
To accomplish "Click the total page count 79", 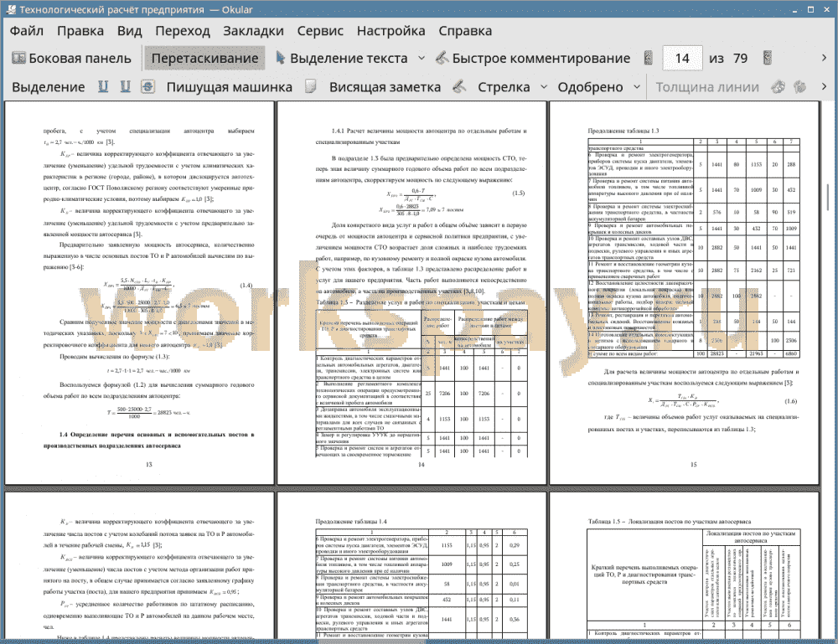I will pyautogui.click(x=740, y=59).
